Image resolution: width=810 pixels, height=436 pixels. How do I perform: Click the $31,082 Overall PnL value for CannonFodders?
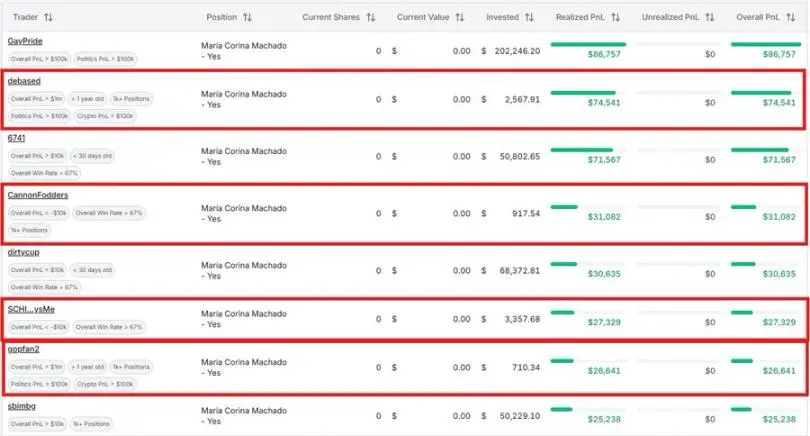pos(780,218)
